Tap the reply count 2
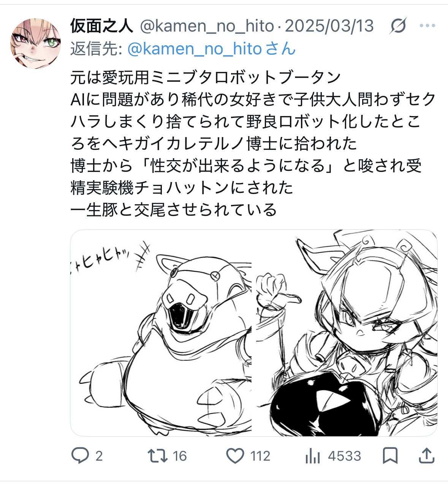The height and width of the screenshot is (485, 448). pyautogui.click(x=99, y=456)
